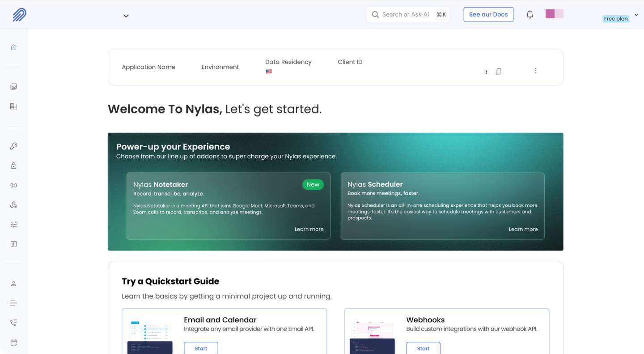Viewport: 644px width, 354px height.
Task: Start the Webhooks quickstart
Action: (423, 348)
